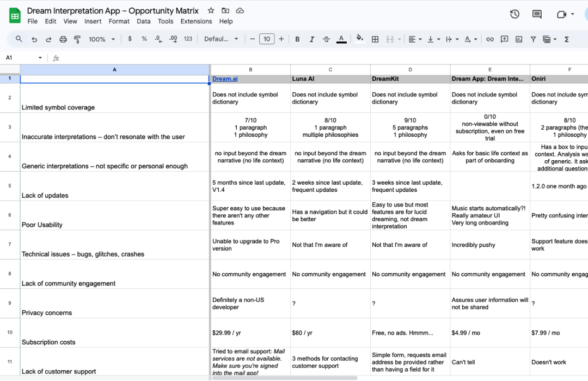Star the Opportunity Matrix document
This screenshot has width=588, height=381.
click(211, 10)
